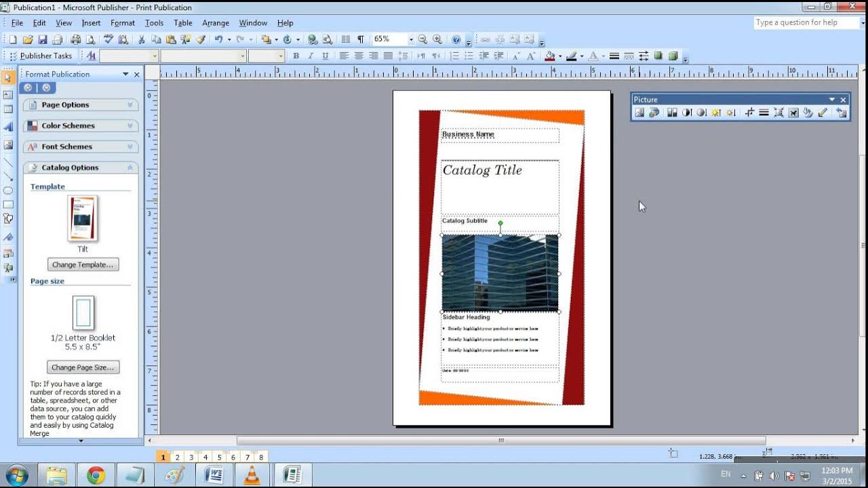Screen dimensions: 868x488
Task: Select the Rectangle shape tool
Action: tap(8, 204)
